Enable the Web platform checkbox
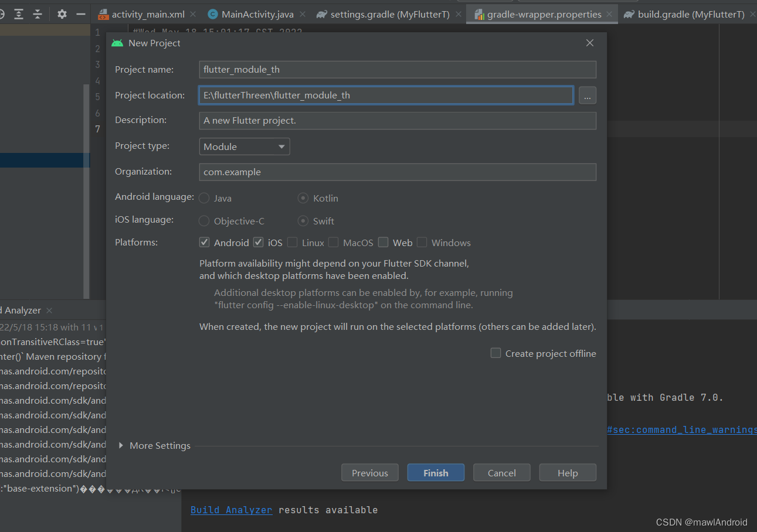Viewport: 757px width, 532px height. [383, 242]
